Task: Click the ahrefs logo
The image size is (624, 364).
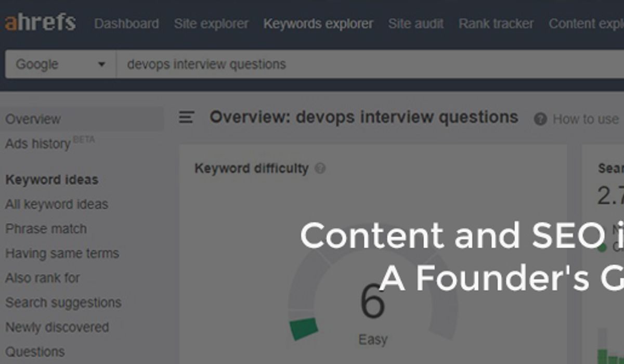Action: [41, 23]
